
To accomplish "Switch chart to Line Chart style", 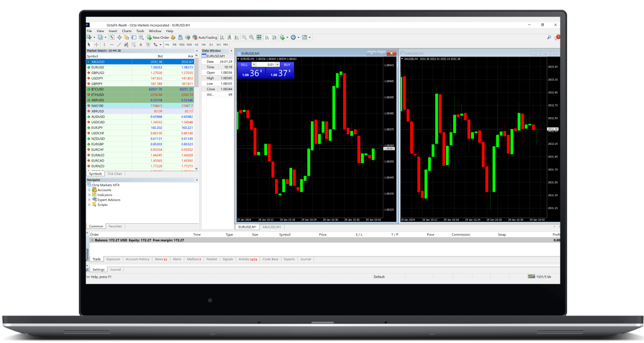I will [237, 37].
